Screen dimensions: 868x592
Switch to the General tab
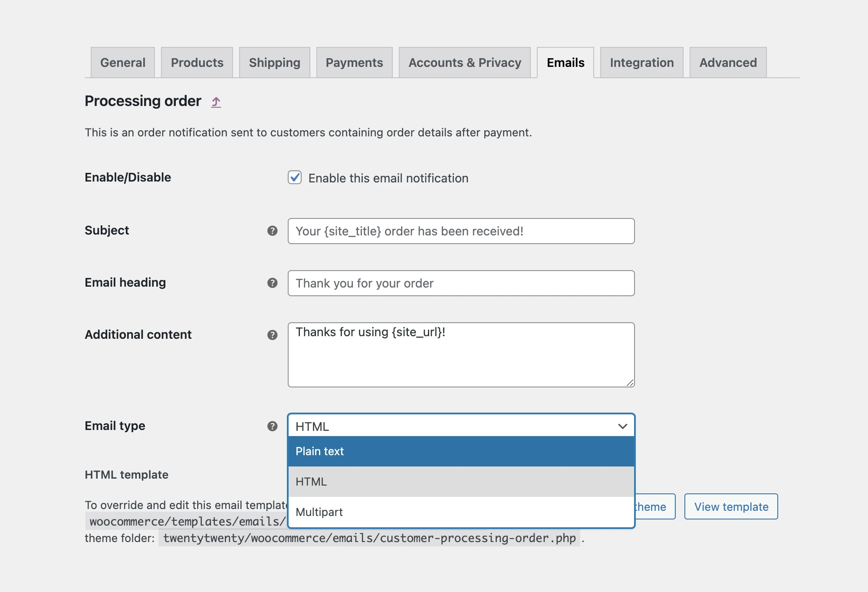click(x=123, y=63)
